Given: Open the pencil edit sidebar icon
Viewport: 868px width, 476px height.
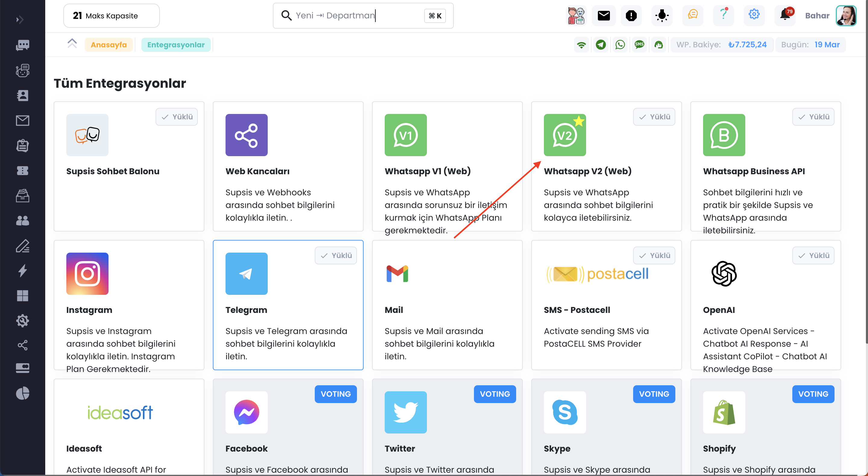Looking at the screenshot, I should pos(23,246).
